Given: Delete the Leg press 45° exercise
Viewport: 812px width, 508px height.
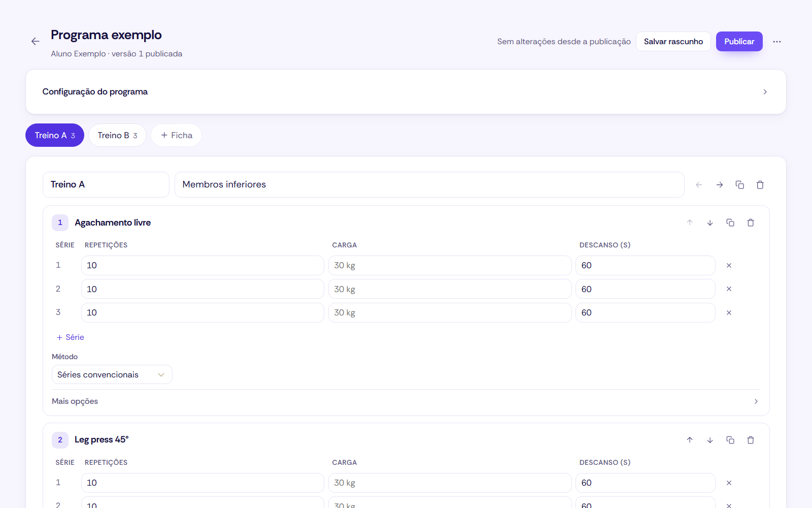Looking at the screenshot, I should 751,440.
